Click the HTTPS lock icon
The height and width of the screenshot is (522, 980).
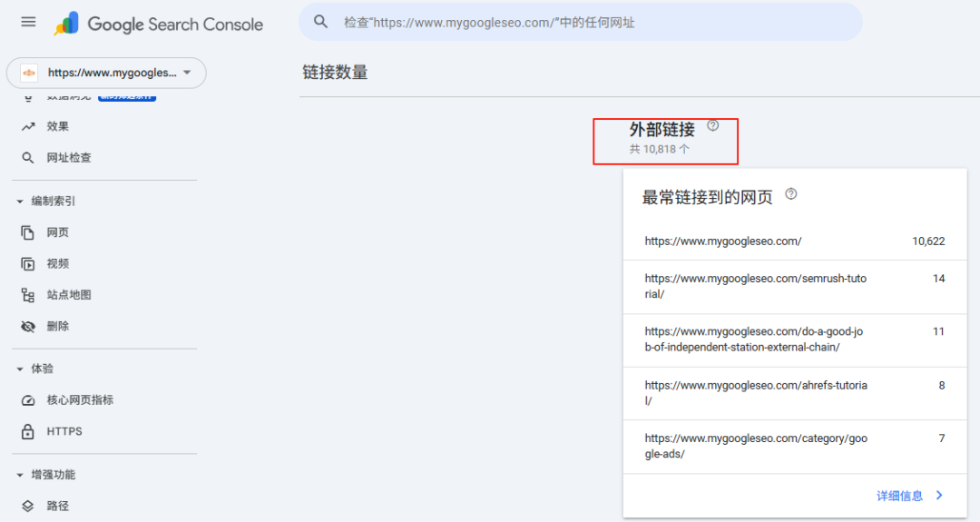27,431
